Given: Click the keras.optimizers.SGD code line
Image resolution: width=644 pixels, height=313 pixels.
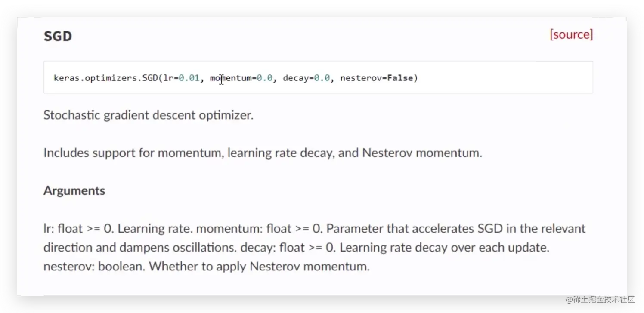Looking at the screenshot, I should pyautogui.click(x=235, y=78).
